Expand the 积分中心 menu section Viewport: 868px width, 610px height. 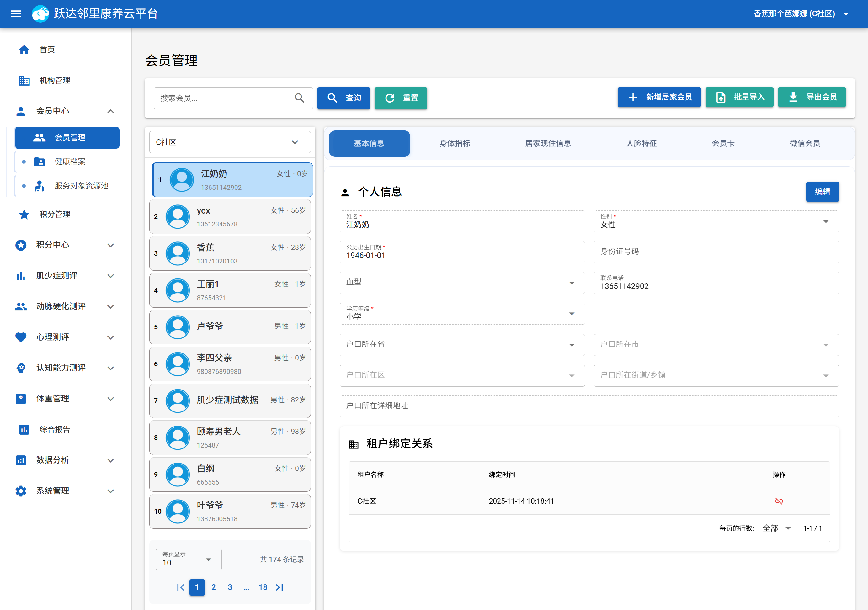coord(110,245)
